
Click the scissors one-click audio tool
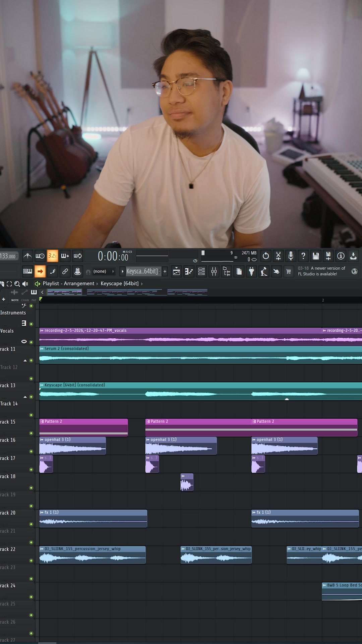[x=278, y=256]
